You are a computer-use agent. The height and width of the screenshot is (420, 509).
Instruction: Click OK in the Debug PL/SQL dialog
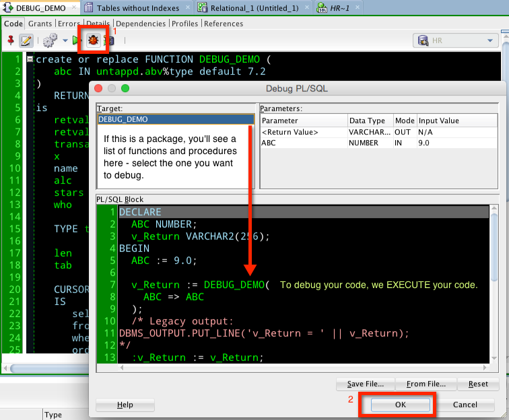(400, 405)
